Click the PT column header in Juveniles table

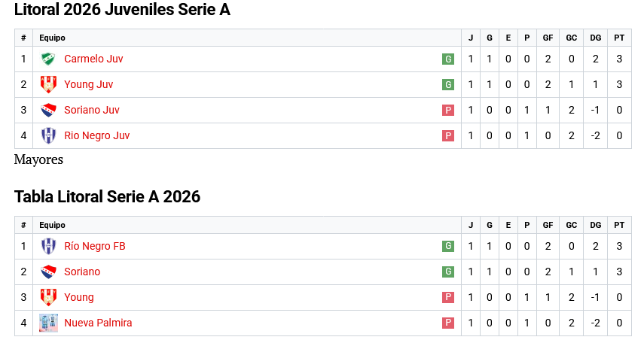619,38
